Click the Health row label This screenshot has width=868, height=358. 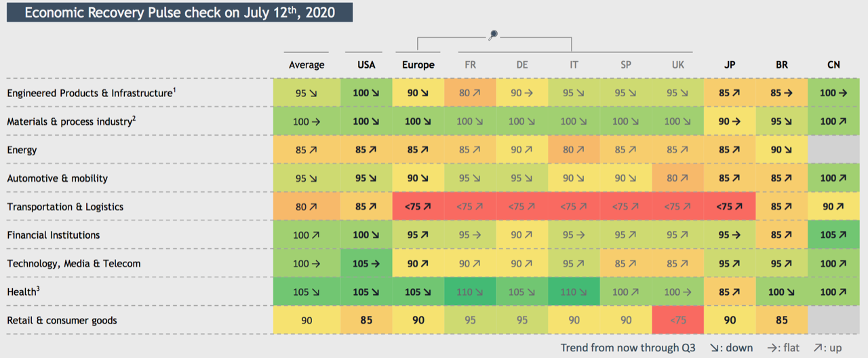(24, 292)
